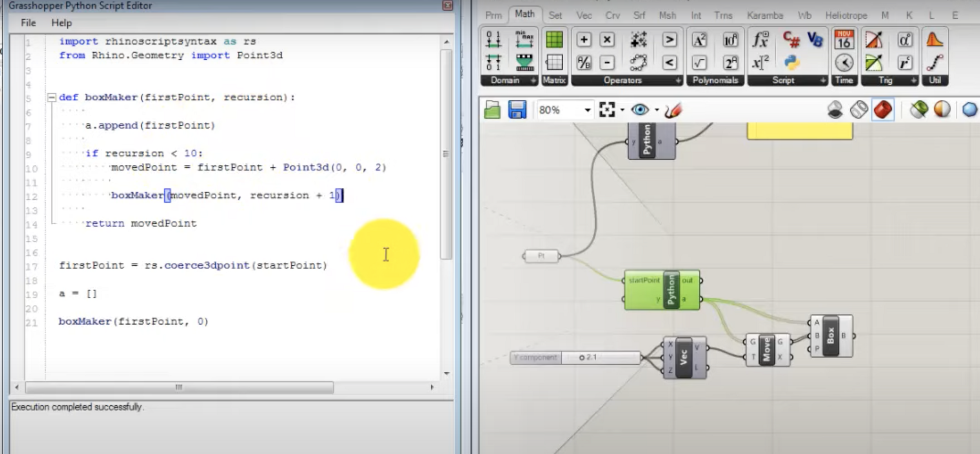Image resolution: width=980 pixels, height=454 pixels.
Task: Click the Y component slider handle
Action: click(582, 358)
